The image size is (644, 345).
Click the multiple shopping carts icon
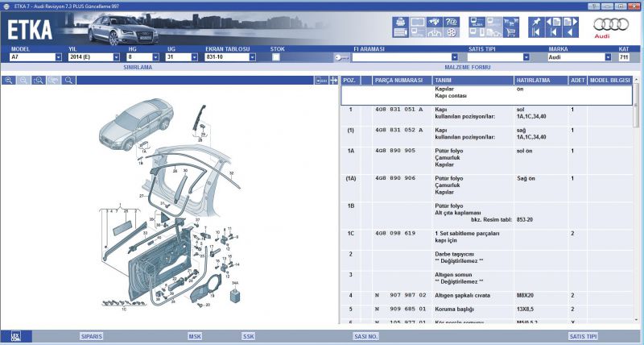pos(511,22)
